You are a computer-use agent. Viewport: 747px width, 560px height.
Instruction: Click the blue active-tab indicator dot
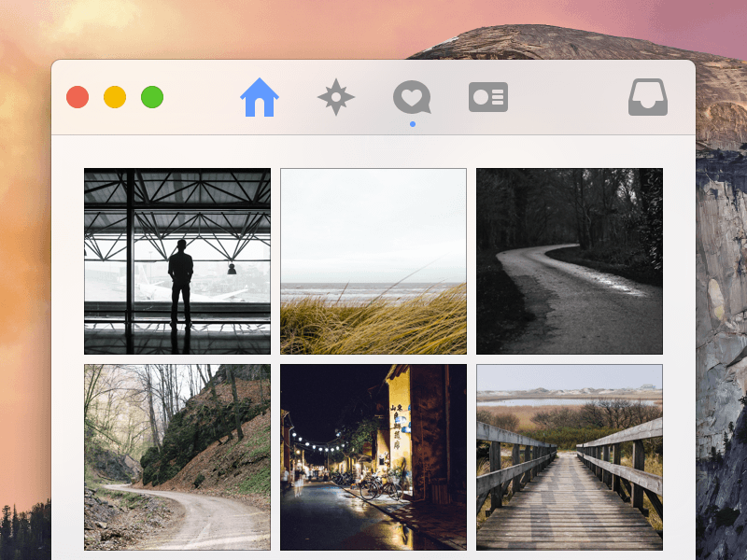pyautogui.click(x=411, y=122)
